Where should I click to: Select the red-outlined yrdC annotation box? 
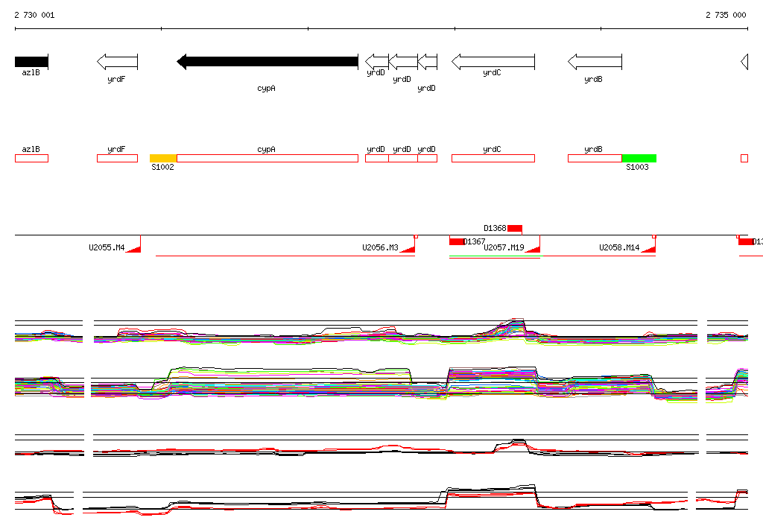tap(493, 158)
